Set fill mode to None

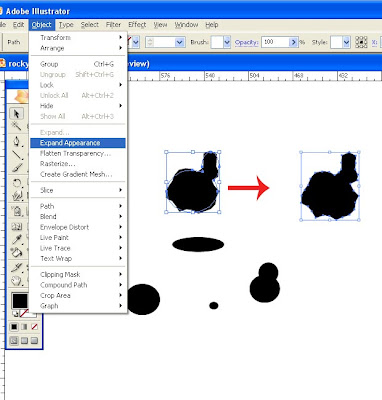coord(34,327)
